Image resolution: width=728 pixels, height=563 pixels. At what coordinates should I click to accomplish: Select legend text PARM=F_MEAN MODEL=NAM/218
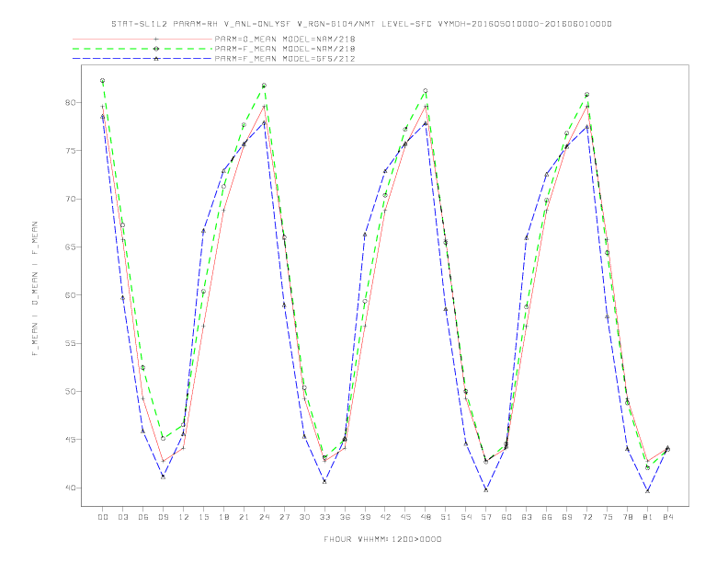click(x=285, y=49)
